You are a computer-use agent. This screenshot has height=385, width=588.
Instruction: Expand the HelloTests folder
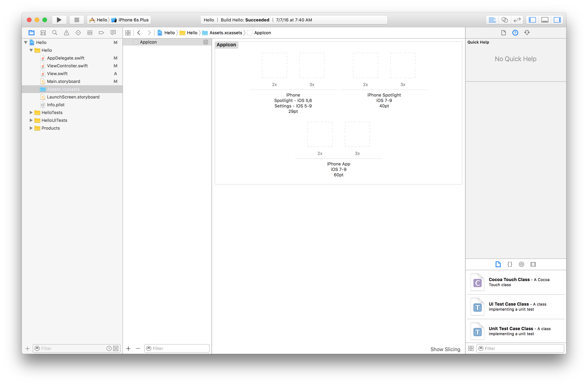click(x=31, y=113)
